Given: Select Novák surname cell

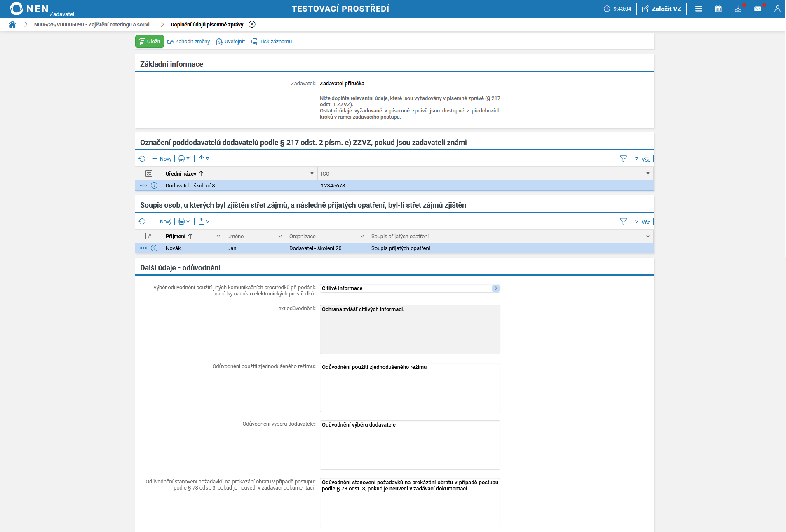Looking at the screenshot, I should [x=173, y=248].
